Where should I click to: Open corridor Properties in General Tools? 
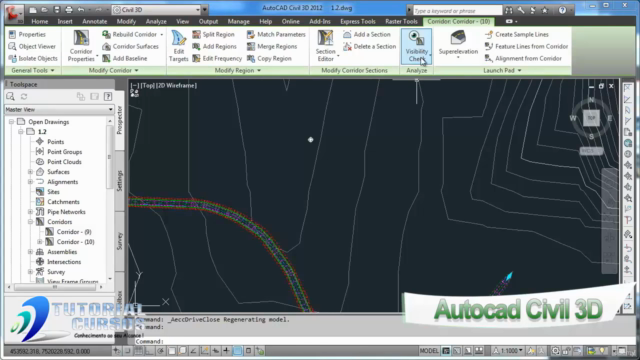tap(27, 34)
